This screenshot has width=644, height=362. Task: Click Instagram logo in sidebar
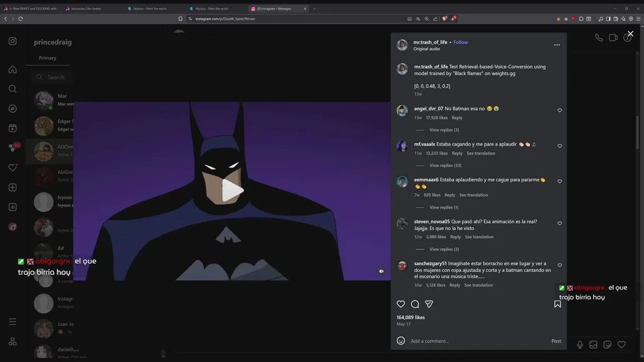coord(13,41)
